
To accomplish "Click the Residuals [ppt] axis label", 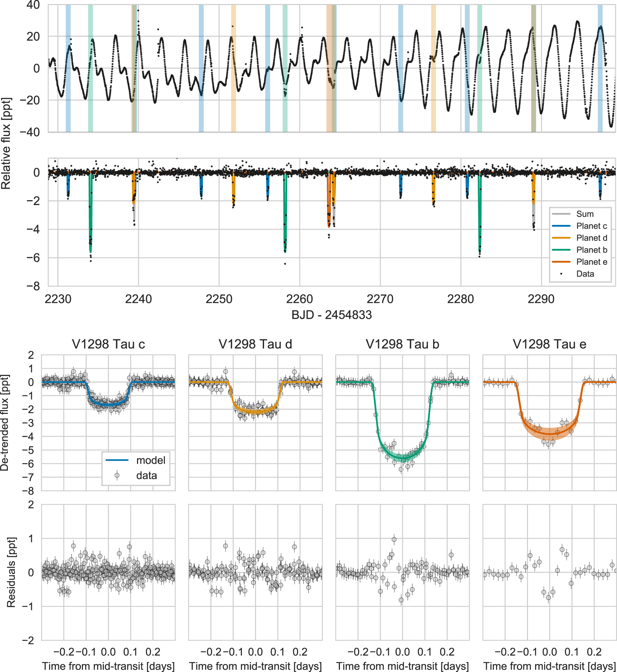I will tap(11, 572).
